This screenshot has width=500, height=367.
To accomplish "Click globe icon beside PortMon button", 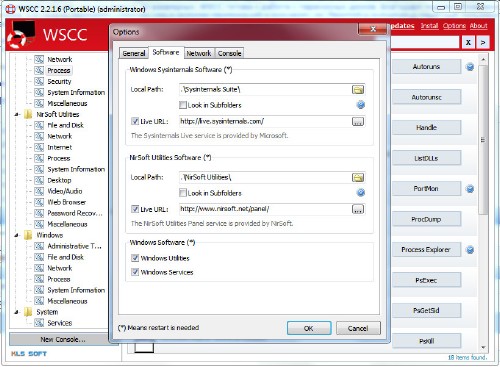I will coord(470,189).
